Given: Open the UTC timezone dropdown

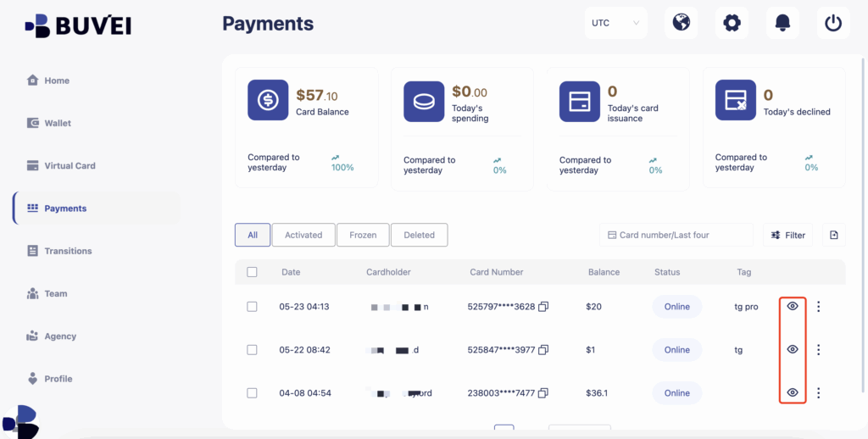Looking at the screenshot, I should [x=615, y=23].
